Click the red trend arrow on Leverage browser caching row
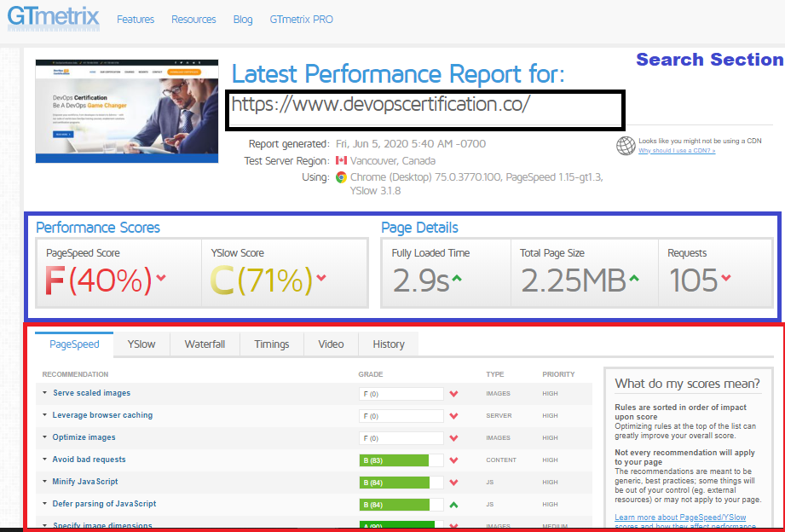Screen dimensions: 785x532 tap(453, 416)
